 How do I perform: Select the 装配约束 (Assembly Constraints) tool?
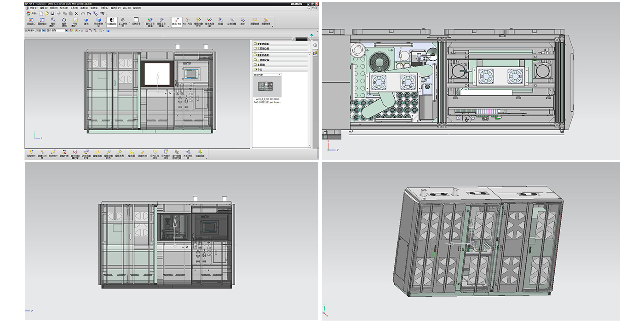coord(64,152)
